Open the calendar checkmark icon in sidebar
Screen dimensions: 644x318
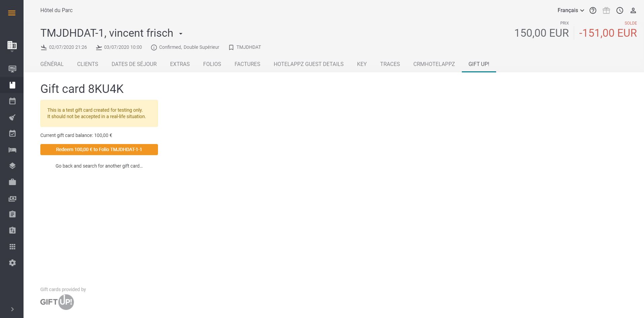[12, 134]
